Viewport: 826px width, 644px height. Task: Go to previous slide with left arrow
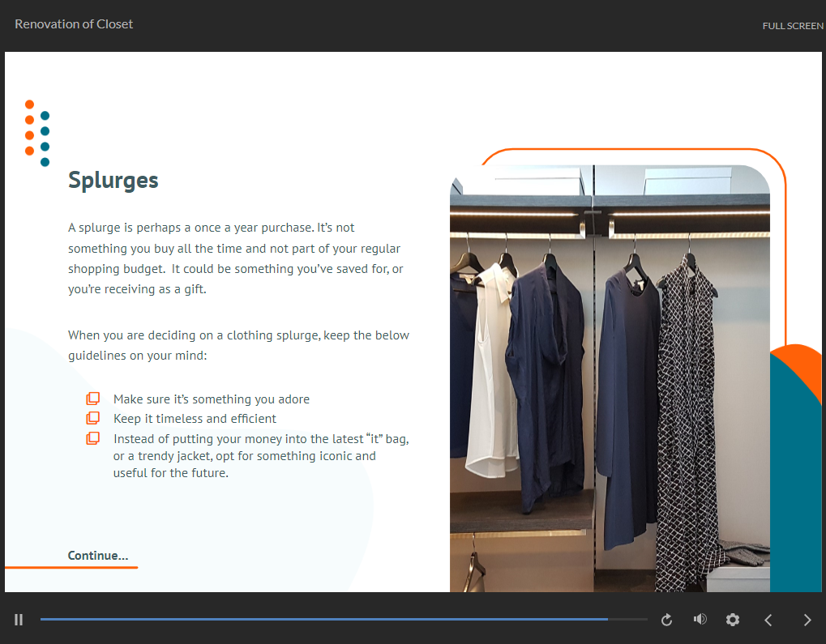point(768,620)
